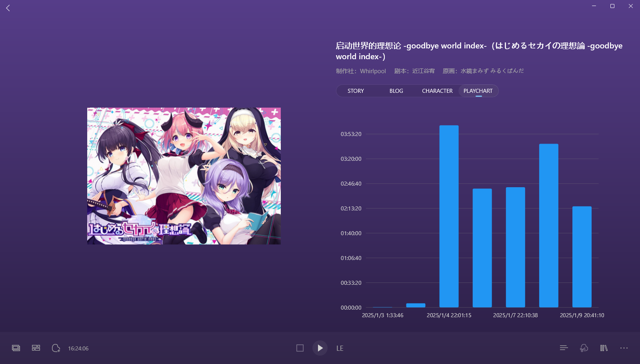Open the STORY tab
The image size is (640, 364).
point(356,91)
